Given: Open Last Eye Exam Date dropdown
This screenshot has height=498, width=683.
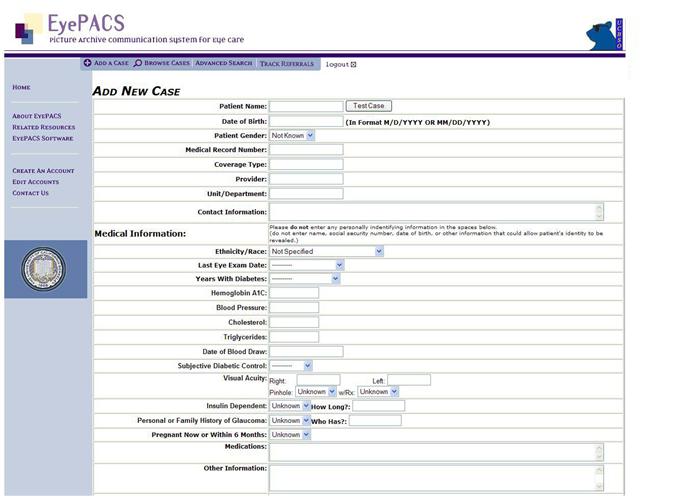Looking at the screenshot, I should point(307,265).
